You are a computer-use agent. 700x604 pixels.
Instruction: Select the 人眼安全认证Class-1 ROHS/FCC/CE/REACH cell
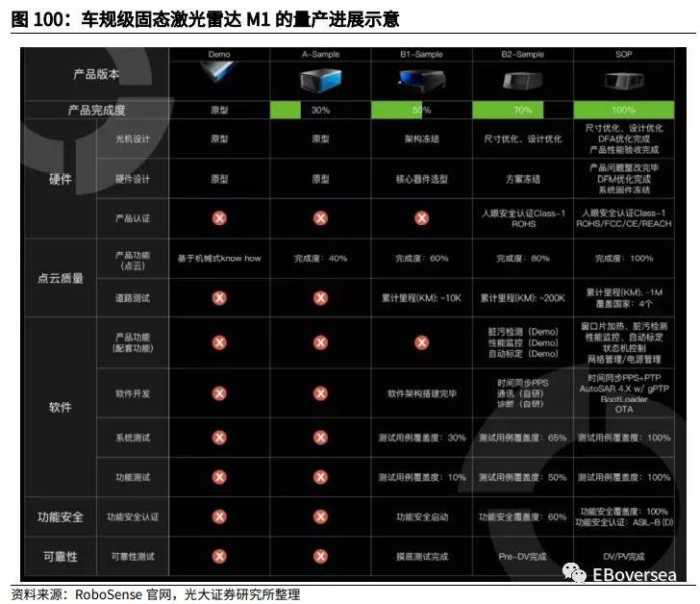click(624, 218)
